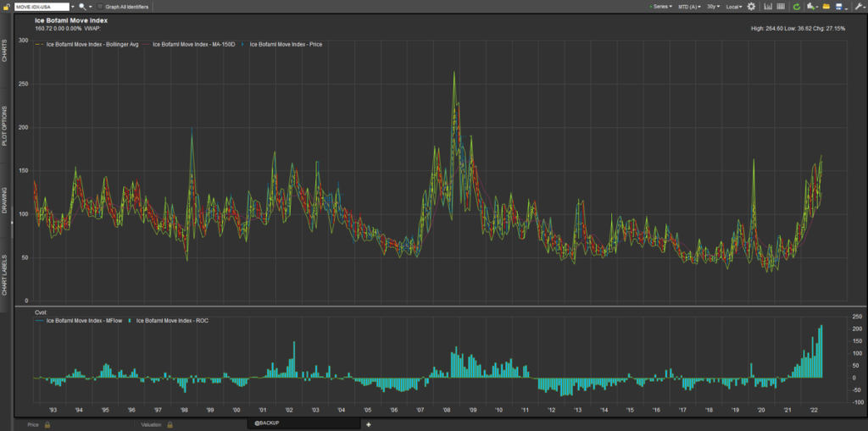
Task: Click the Cvol label in lower pane
Action: 40,312
